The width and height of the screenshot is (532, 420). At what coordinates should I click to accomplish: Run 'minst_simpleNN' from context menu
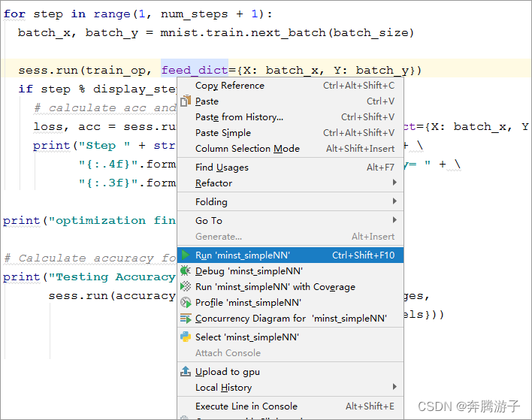click(x=291, y=255)
